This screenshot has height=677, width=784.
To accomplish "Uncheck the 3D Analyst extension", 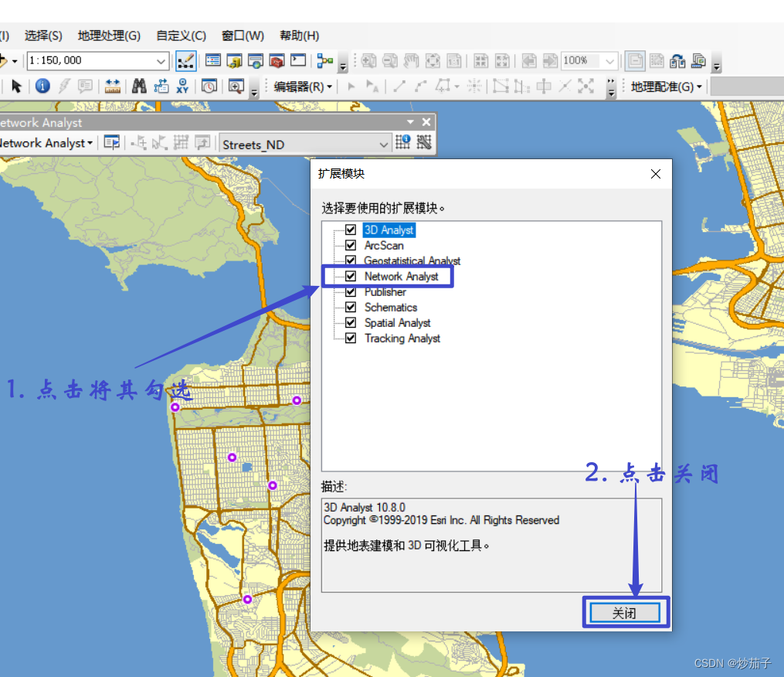I will [350, 230].
